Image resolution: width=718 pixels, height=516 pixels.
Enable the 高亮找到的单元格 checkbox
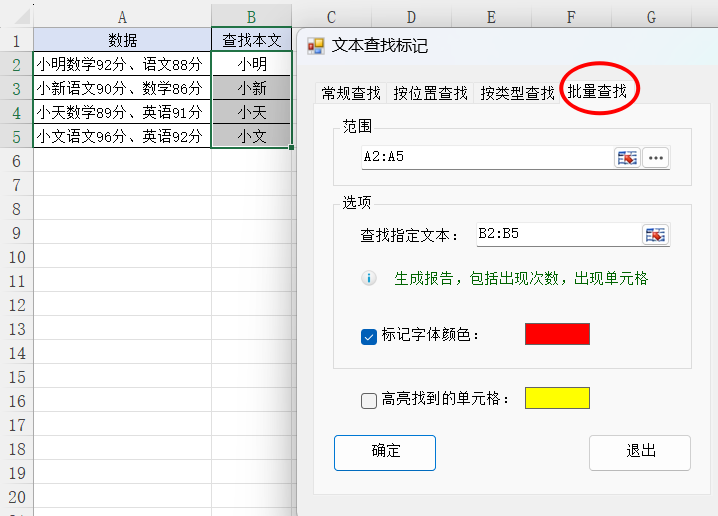(369, 400)
